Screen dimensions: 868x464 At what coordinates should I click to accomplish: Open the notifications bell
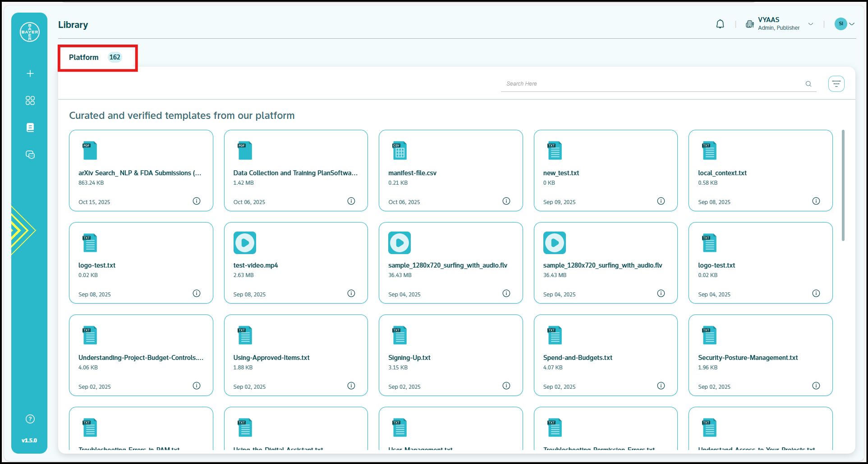[720, 24]
